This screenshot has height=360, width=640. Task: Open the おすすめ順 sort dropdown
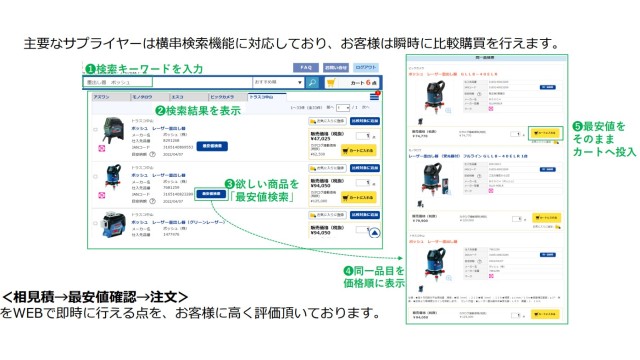pos(278,82)
